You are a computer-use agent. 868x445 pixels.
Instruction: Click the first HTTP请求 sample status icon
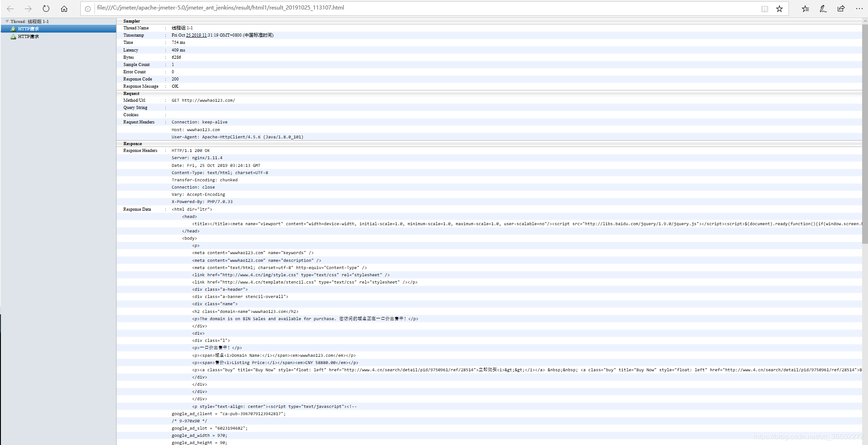point(13,29)
